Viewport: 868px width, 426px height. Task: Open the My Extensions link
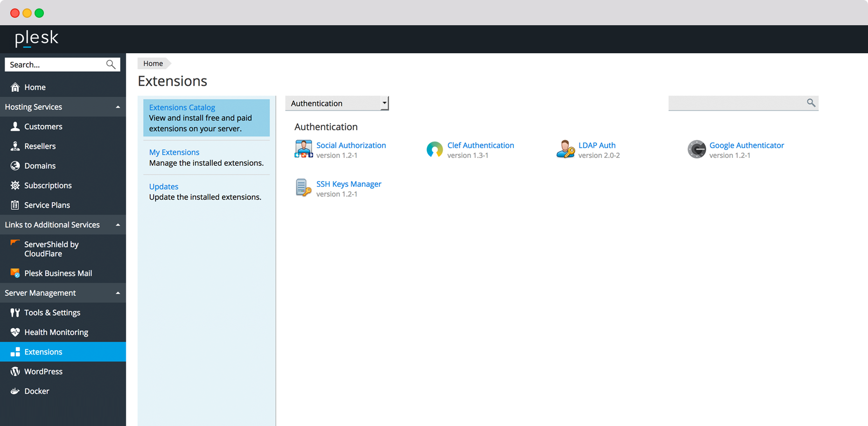(x=174, y=152)
